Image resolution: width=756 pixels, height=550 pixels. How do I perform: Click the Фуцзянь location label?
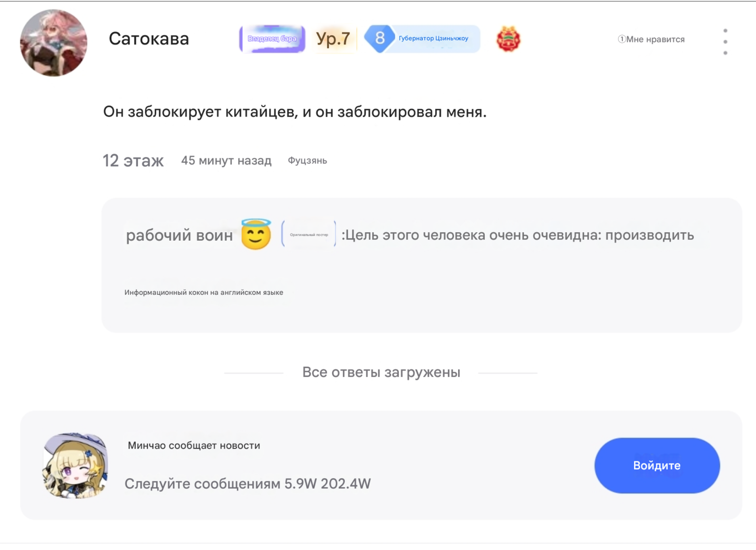(x=307, y=161)
